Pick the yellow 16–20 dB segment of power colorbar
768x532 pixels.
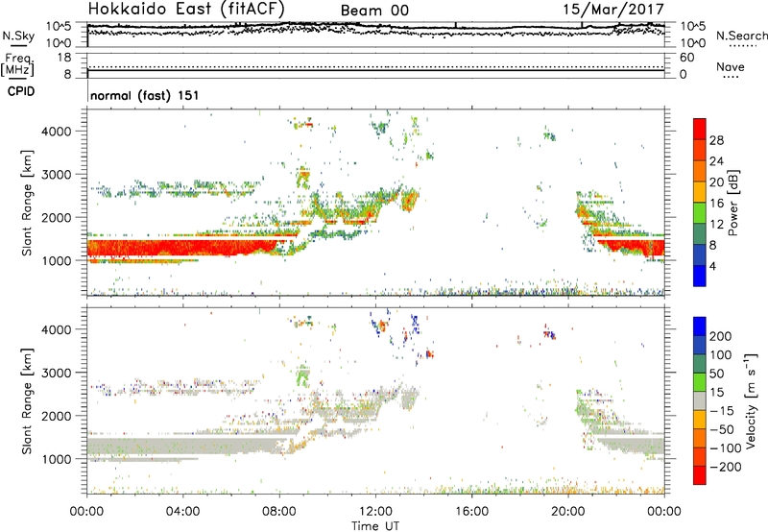pyautogui.click(x=700, y=192)
